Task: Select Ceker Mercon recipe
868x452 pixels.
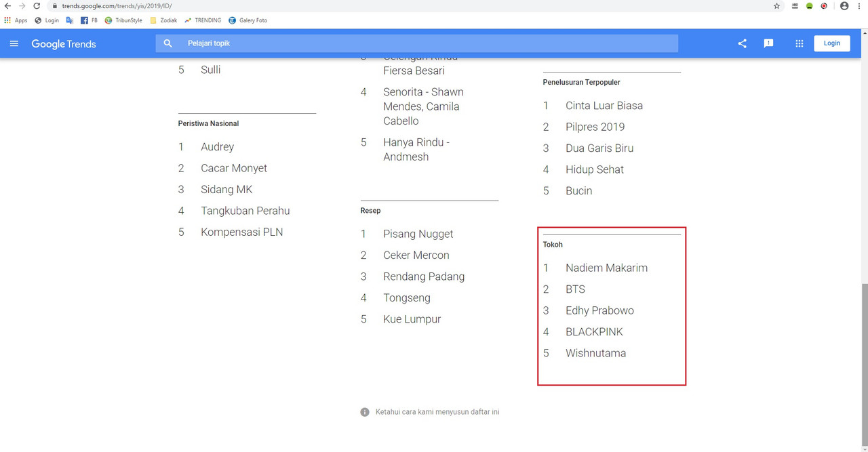Action: pyautogui.click(x=416, y=255)
